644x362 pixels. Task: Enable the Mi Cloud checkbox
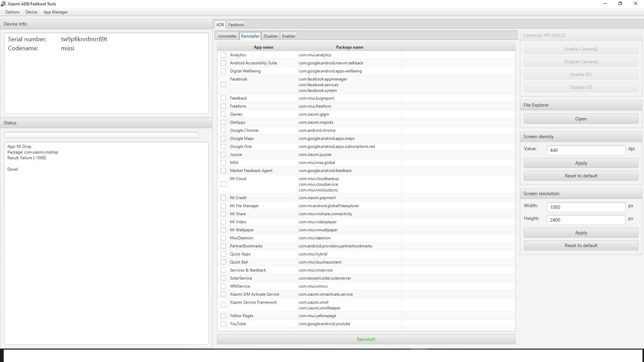tap(223, 184)
